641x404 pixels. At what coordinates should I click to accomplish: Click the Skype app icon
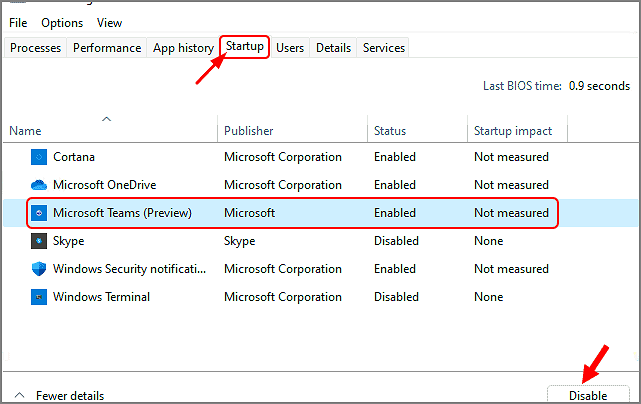[39, 241]
